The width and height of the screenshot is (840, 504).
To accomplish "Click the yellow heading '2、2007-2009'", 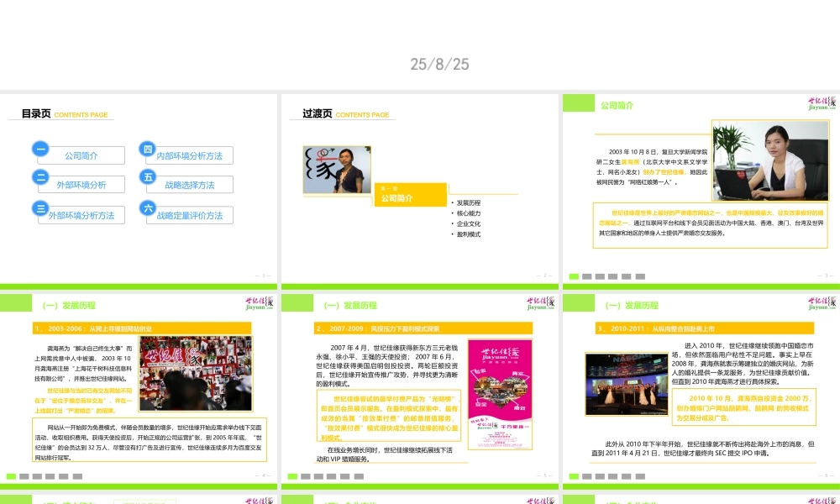I will 423,328.
